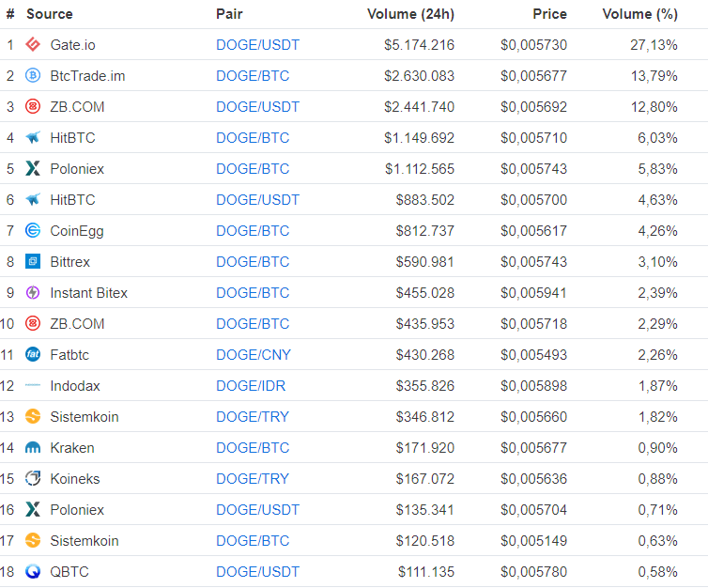This screenshot has width=708, height=588.
Task: Click the QBTC logo icon
Action: (x=33, y=571)
